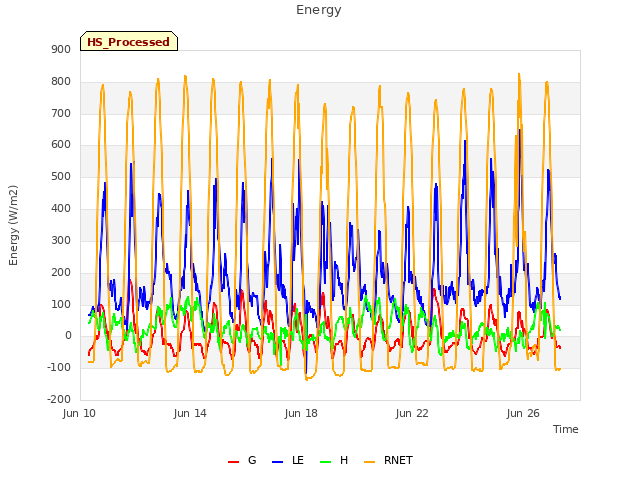Image resolution: width=640 pixels, height=480 pixels.
Task: Click the Jun 26 x-axis label
Action: tap(523, 413)
